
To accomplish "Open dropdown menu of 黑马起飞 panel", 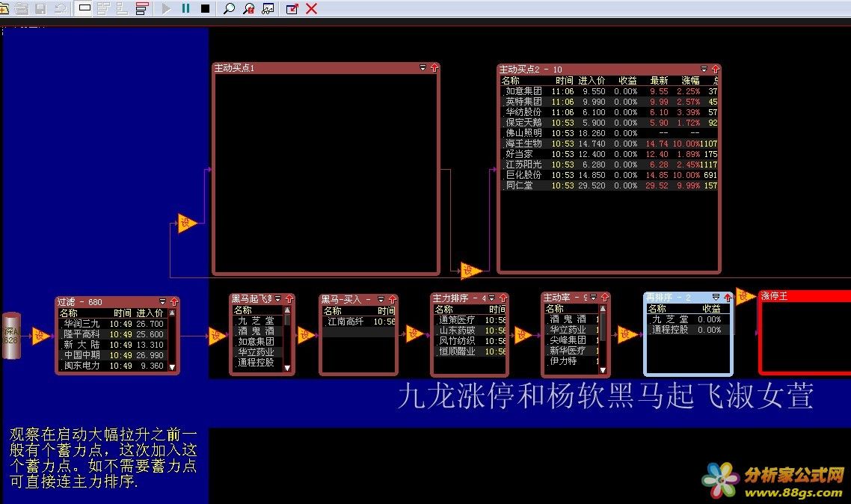I will [x=278, y=299].
